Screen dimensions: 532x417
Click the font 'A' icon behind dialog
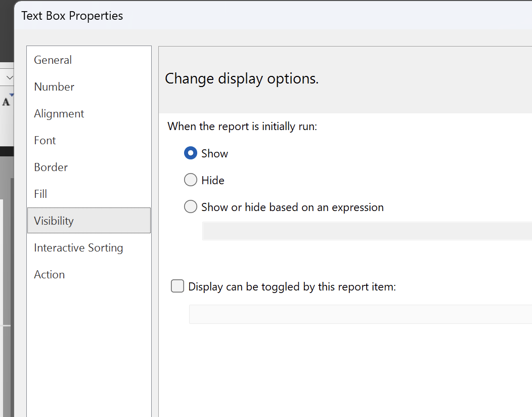(x=6, y=102)
